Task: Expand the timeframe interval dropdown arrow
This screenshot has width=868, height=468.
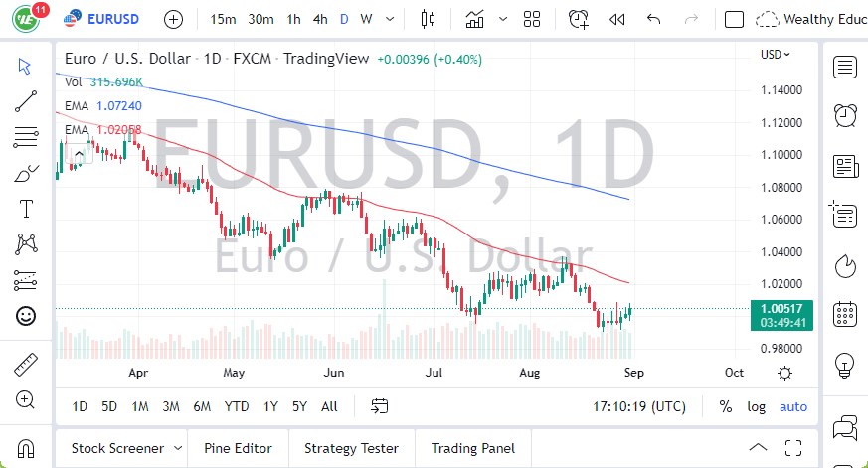Action: 389,19
